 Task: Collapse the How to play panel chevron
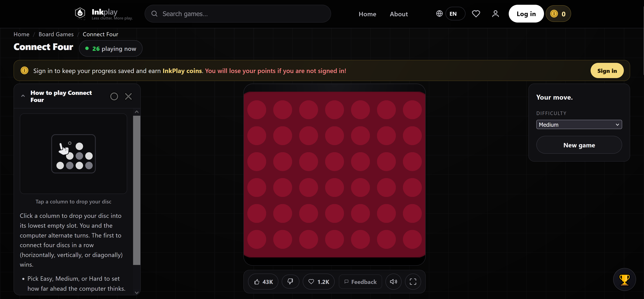point(23,96)
